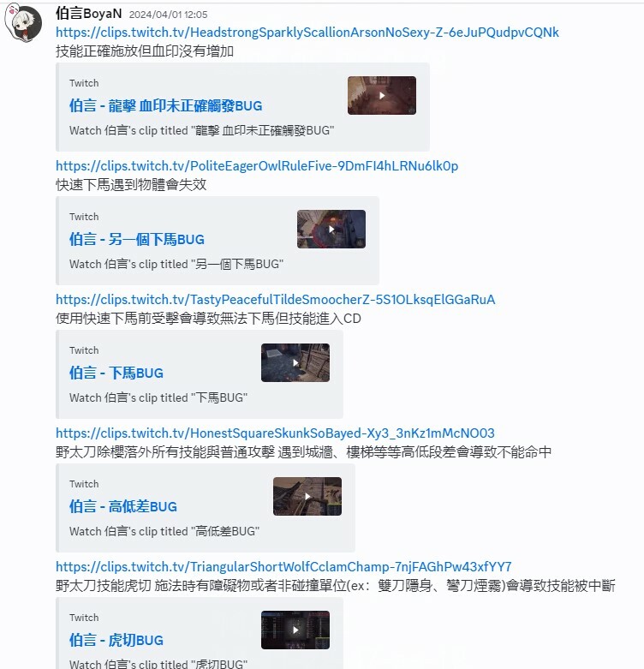
Task: Open the HonestSquareSkunkSoBayed clip URL
Action: (275, 433)
